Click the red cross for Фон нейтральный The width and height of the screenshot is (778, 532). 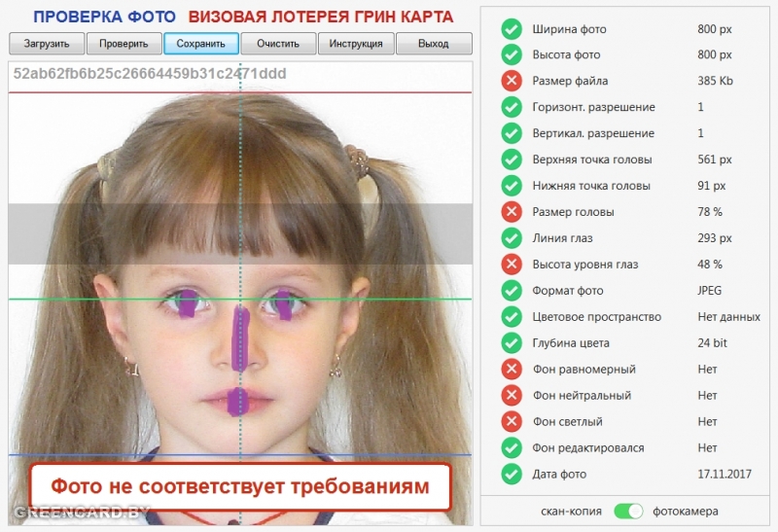click(512, 396)
